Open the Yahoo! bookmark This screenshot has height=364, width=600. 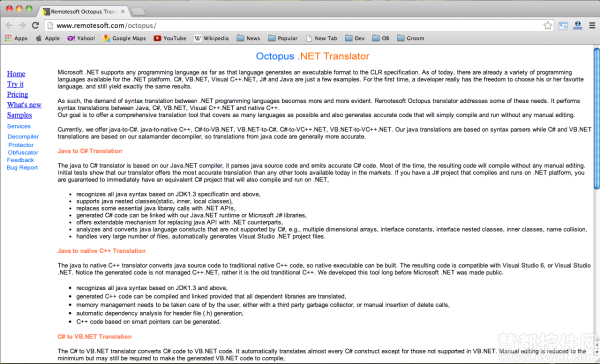tap(81, 38)
